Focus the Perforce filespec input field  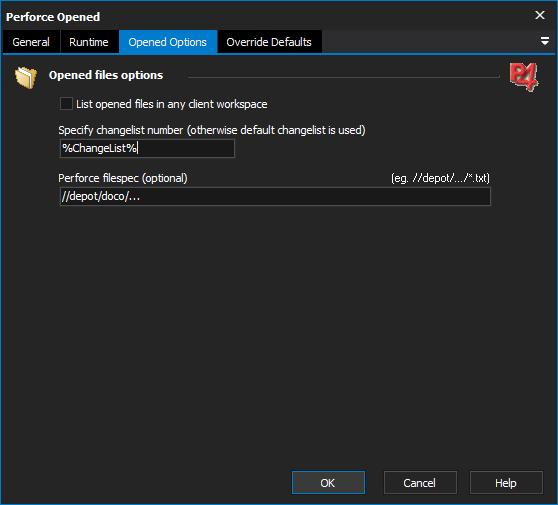click(x=275, y=196)
